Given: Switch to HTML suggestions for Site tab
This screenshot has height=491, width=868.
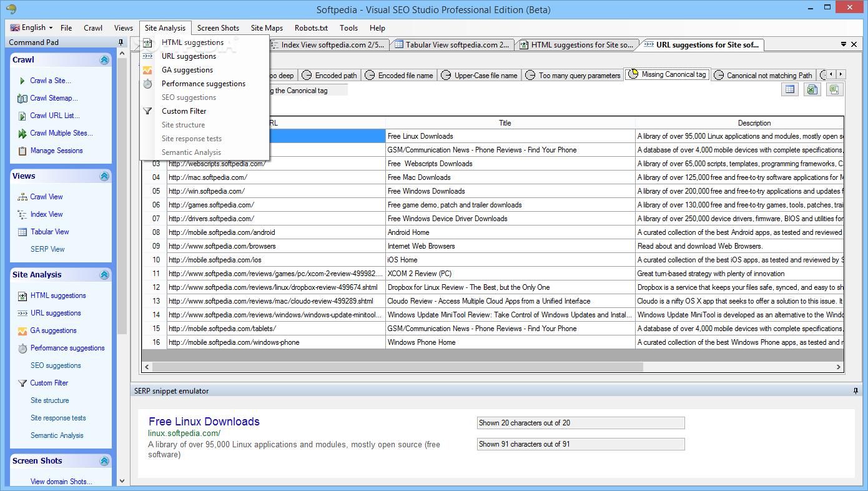Looking at the screenshot, I should 578,45.
